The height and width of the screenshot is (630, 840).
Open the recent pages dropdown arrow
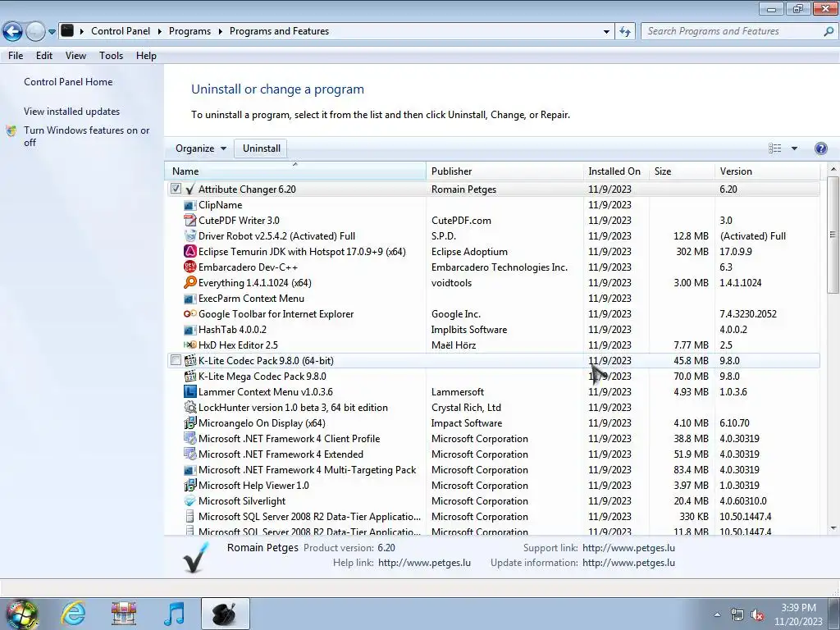[52, 32]
